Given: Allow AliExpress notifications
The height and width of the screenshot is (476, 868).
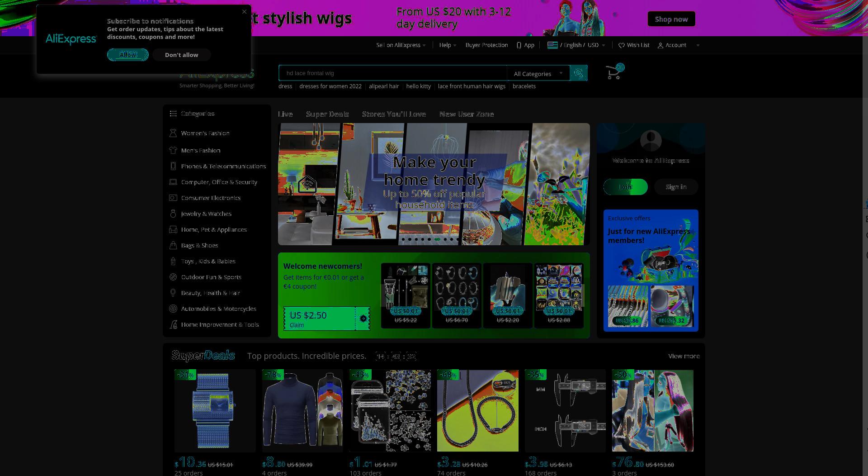Looking at the screenshot, I should click(128, 55).
